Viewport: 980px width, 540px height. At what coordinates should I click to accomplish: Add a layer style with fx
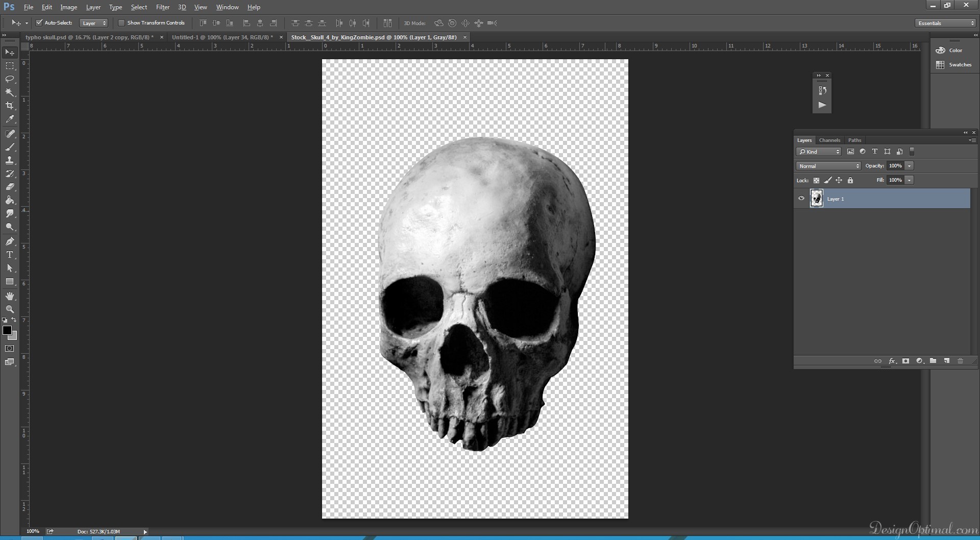click(x=892, y=361)
